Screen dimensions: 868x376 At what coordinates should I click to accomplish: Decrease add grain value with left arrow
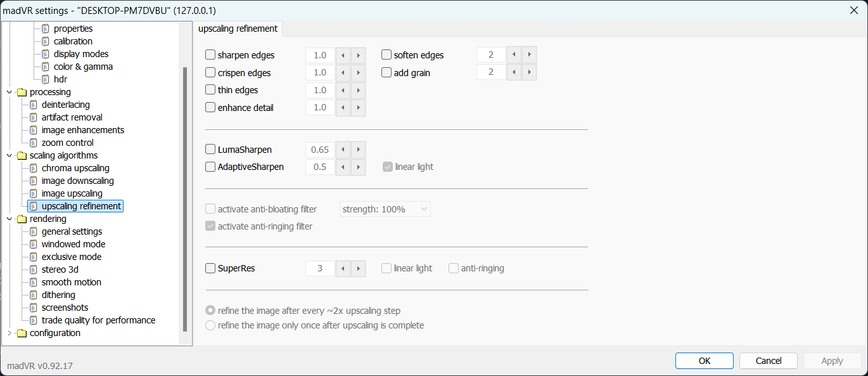pyautogui.click(x=514, y=72)
